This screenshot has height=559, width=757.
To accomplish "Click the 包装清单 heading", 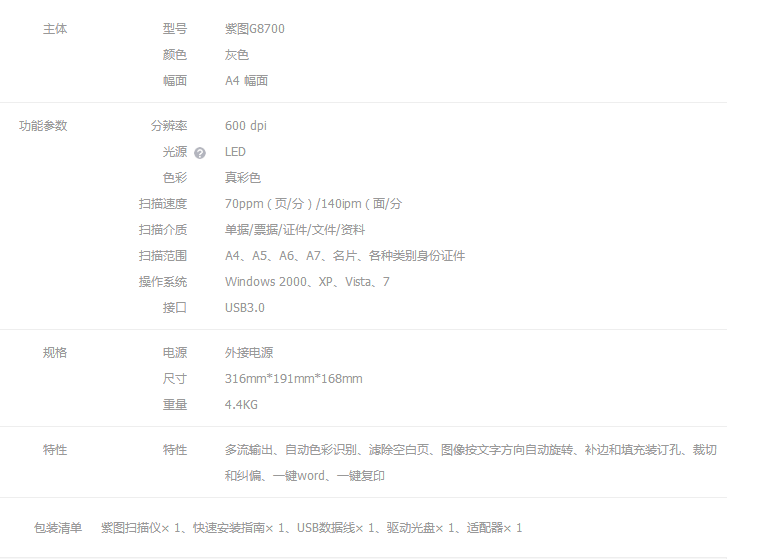I will [58, 528].
